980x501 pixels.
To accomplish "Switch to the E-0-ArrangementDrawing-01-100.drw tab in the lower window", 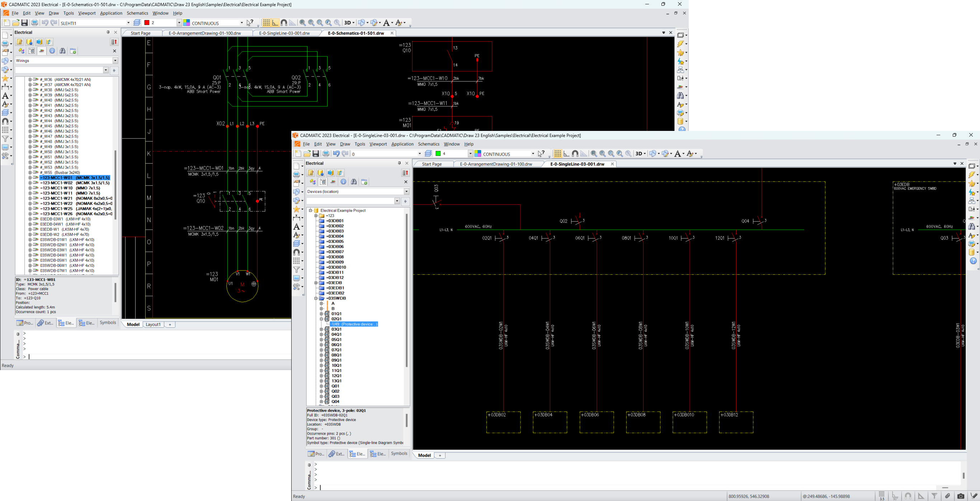I will tap(496, 164).
